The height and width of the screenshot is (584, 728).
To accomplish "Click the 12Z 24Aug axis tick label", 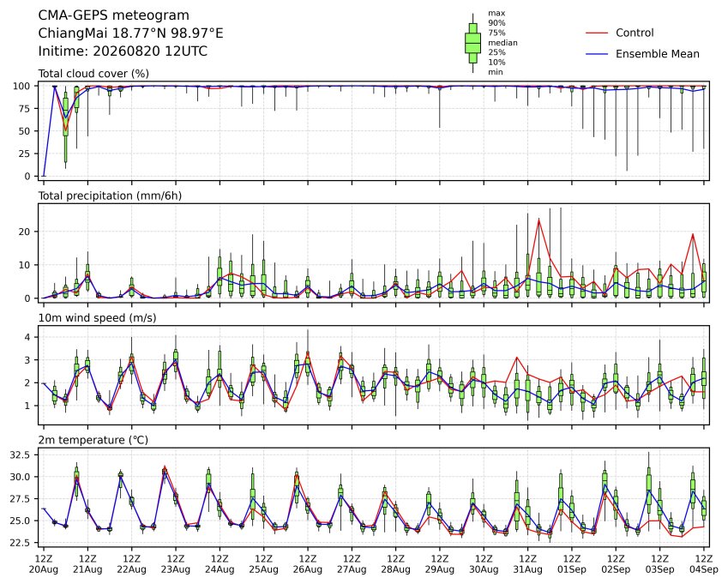I will click(220, 563).
